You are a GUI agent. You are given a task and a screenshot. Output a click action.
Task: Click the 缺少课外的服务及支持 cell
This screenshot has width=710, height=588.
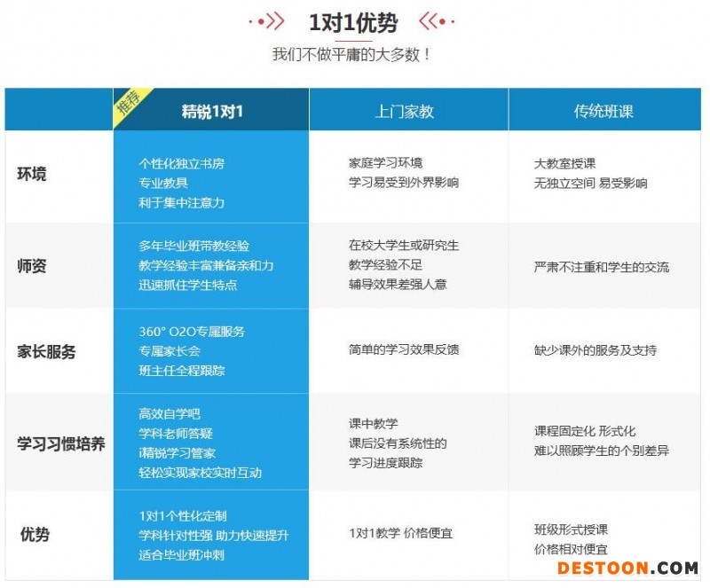pyautogui.click(x=596, y=350)
